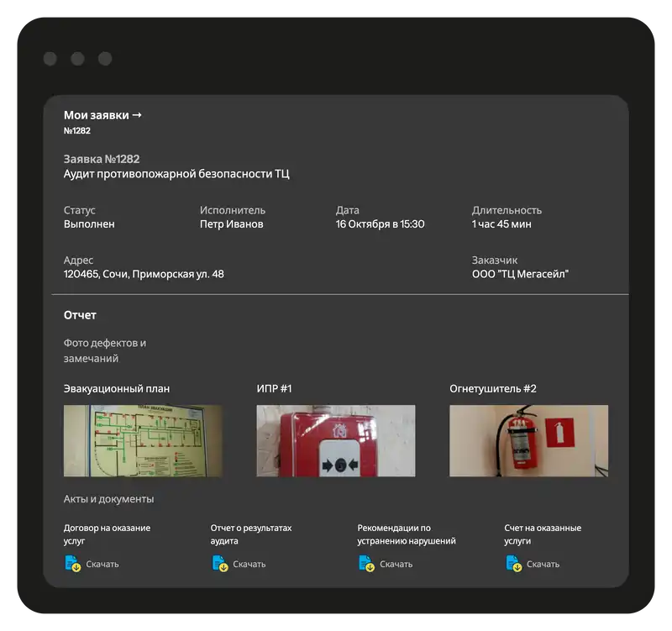Go back via Мои заявки arrow link
Viewport: 672px width, 631px height.
click(102, 115)
